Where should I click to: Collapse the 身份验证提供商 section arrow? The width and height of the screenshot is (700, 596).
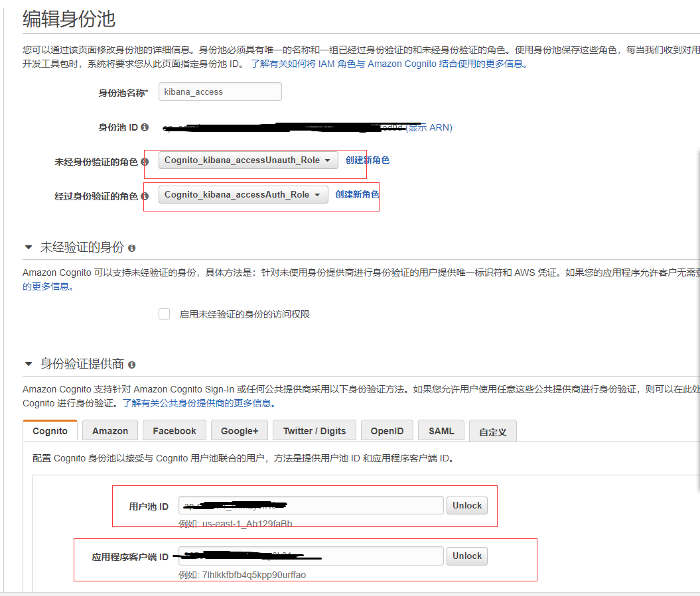(29, 364)
